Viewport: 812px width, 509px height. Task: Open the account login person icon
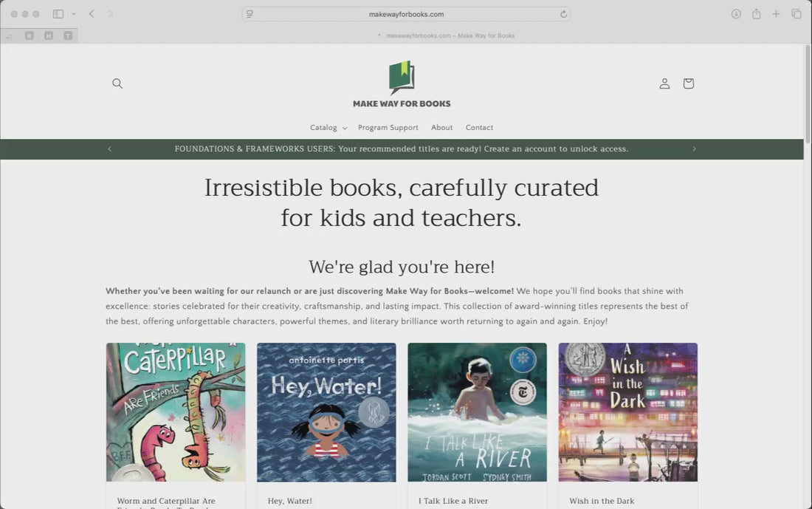click(x=664, y=83)
